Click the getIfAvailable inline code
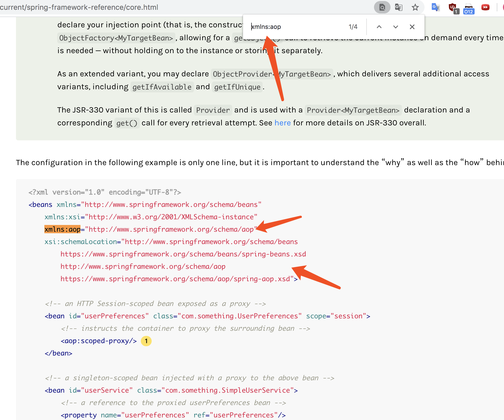504x420 pixels. (162, 87)
